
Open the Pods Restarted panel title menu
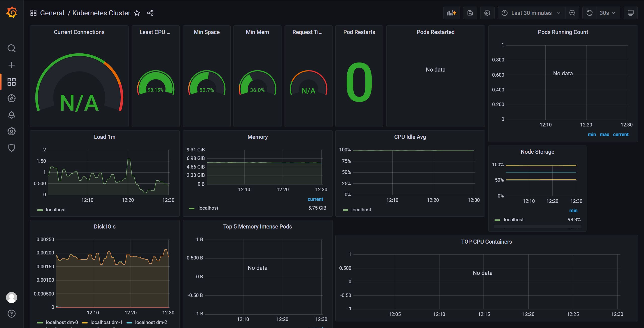[435, 32]
